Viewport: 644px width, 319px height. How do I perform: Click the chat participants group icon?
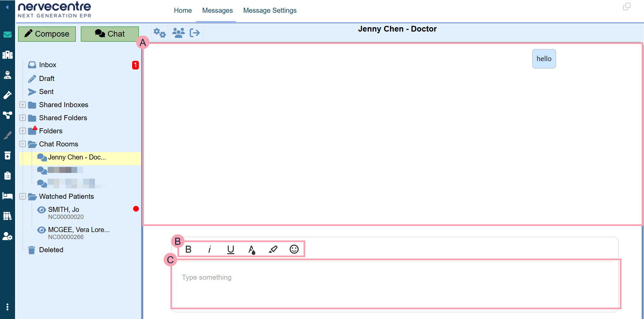point(178,33)
